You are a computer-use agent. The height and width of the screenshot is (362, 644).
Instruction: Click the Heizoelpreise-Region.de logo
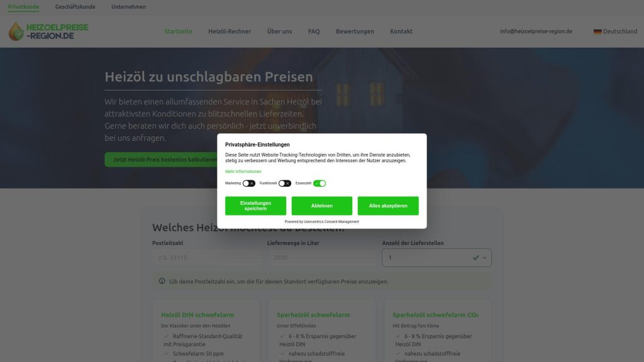[48, 31]
